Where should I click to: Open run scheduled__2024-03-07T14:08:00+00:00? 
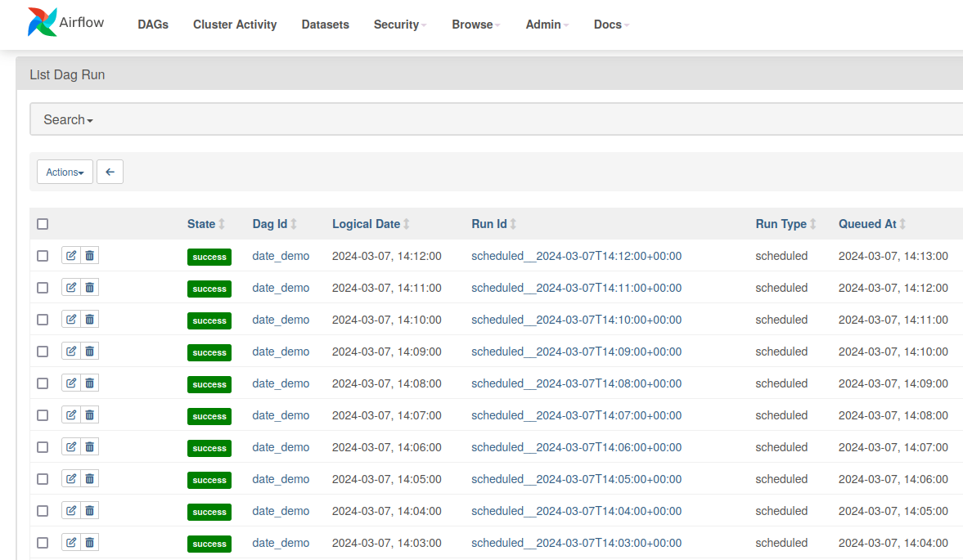pyautogui.click(x=576, y=383)
